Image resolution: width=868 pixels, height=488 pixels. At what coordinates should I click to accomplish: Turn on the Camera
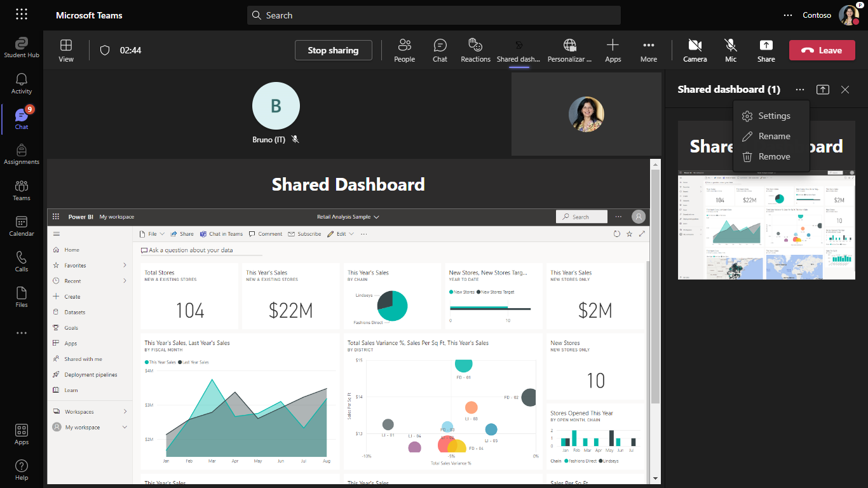coord(695,50)
